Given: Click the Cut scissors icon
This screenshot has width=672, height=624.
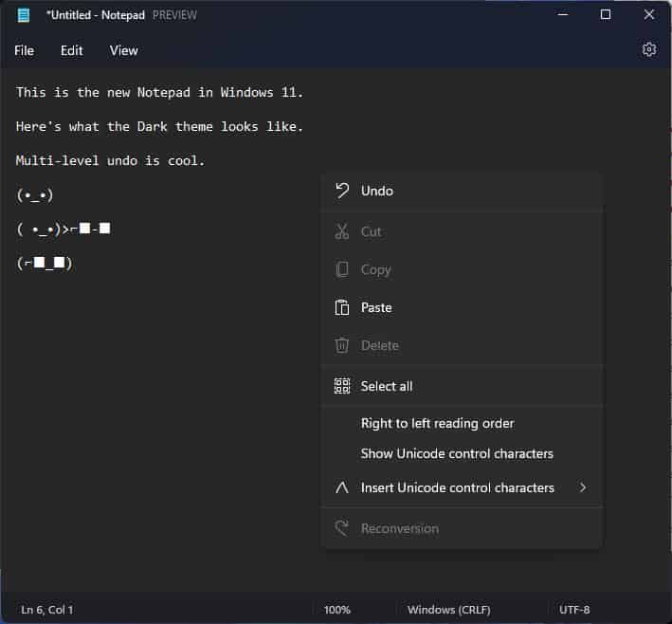Looking at the screenshot, I should click(342, 231).
